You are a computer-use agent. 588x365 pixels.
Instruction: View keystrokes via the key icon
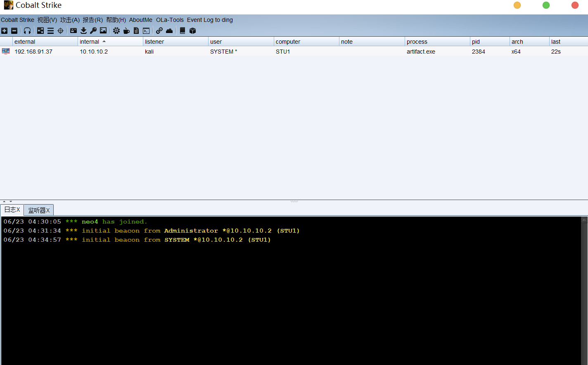(93, 31)
